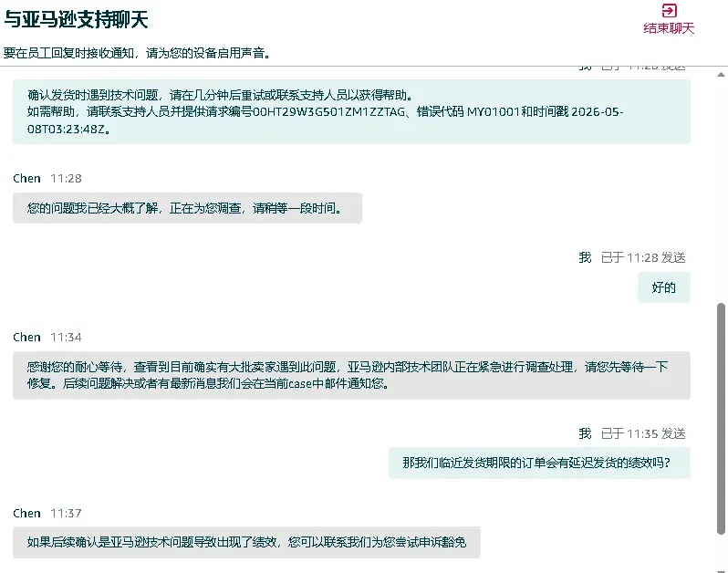Viewport: 728px width, 573px height.
Task: Click Chen's message about 申诉豁免
Action: tap(246, 542)
